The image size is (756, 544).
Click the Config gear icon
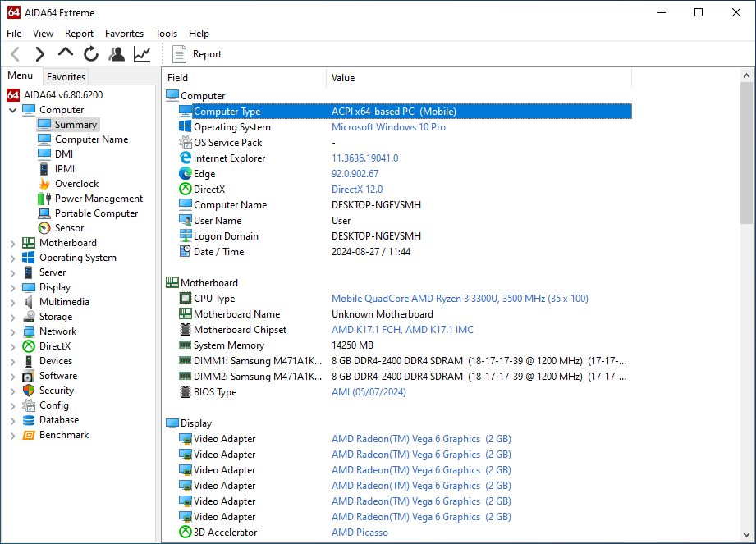[x=29, y=405]
